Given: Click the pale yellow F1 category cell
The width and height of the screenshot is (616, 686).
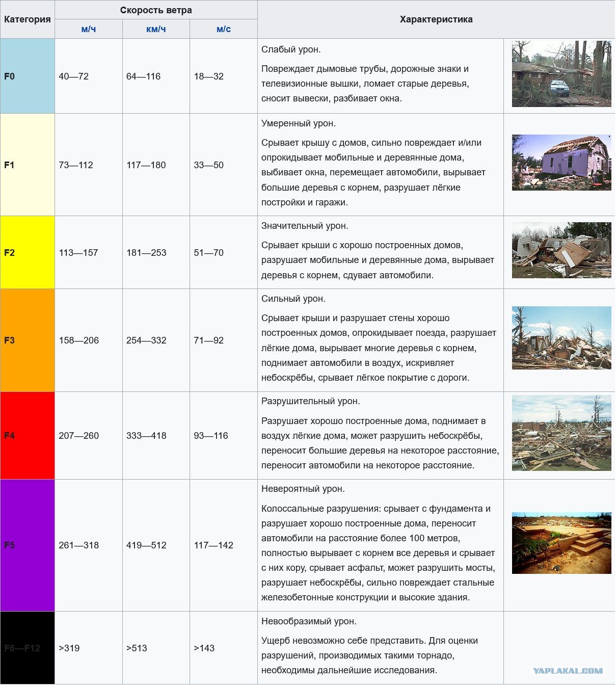Looking at the screenshot, I should pos(28,165).
